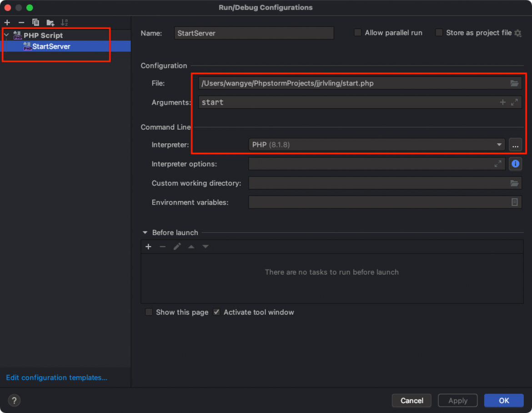This screenshot has height=413, width=532.
Task: Collapse the Before launch section
Action: 145,232
